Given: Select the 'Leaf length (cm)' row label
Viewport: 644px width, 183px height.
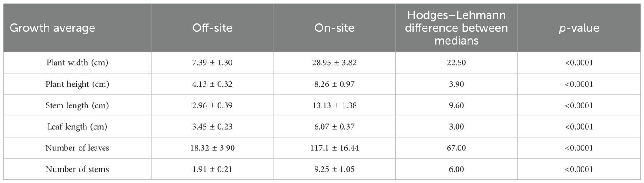Looking at the screenshot, I should tap(77, 127).
